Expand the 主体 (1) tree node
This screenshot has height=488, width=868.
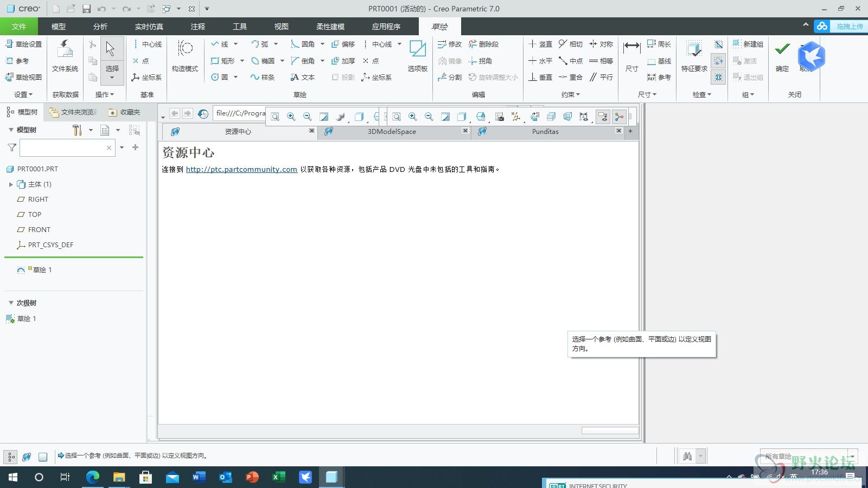[x=11, y=184]
